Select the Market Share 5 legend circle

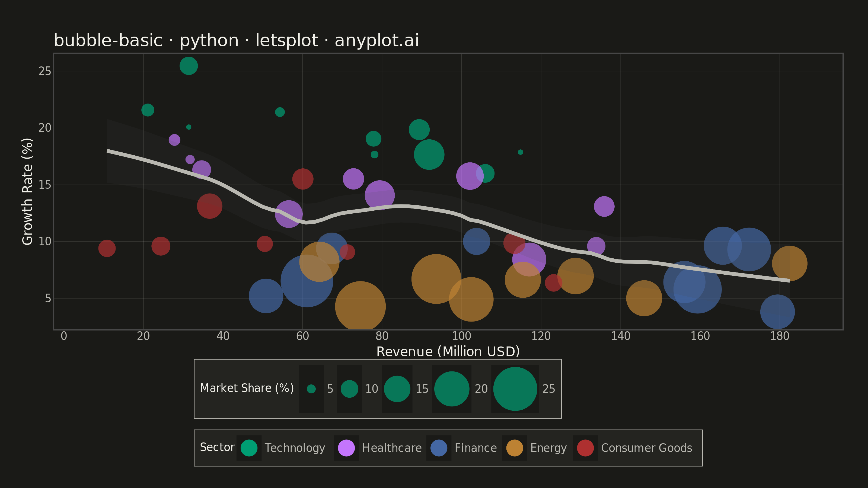tap(311, 389)
